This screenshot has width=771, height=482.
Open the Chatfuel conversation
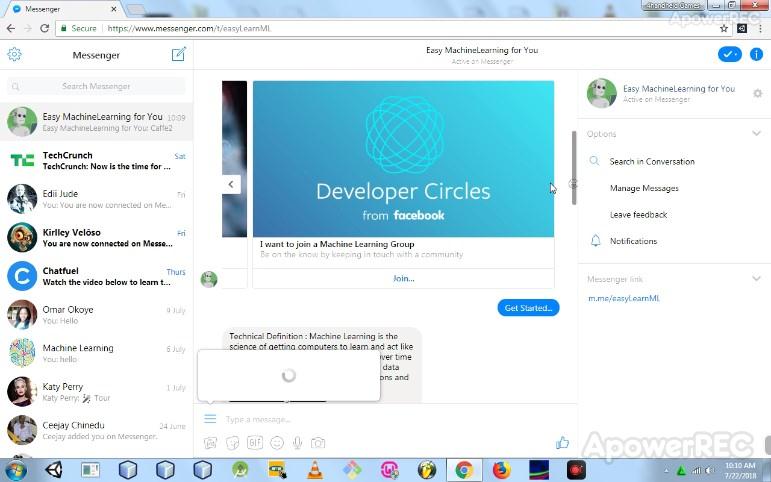96,276
